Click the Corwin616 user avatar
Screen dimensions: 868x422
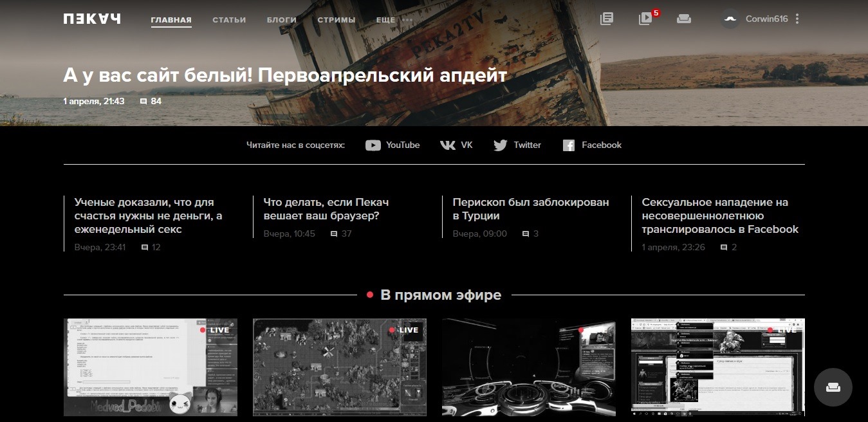pos(730,19)
